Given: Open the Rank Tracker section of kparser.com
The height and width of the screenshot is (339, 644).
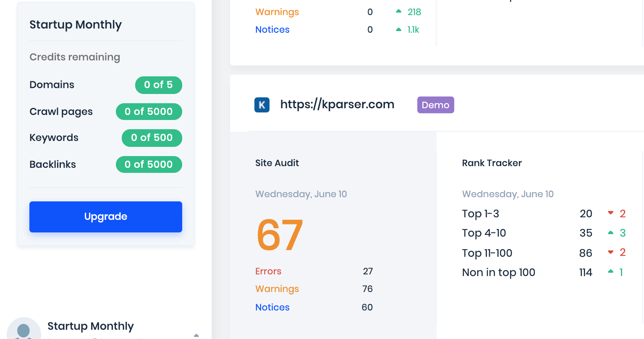Looking at the screenshot, I should pos(492,163).
